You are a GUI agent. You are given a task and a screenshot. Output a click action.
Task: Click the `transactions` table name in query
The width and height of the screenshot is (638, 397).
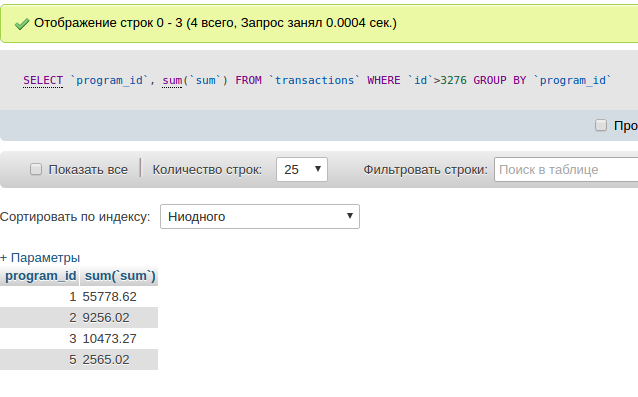pos(314,81)
